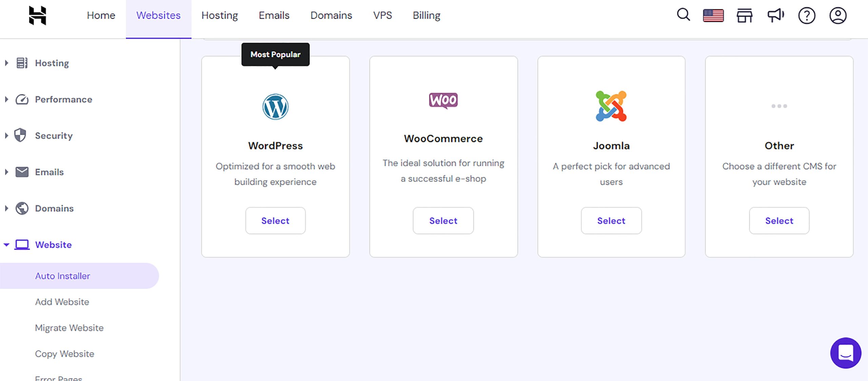This screenshot has height=381, width=868.
Task: Open the live chat bubble
Action: 846,353
